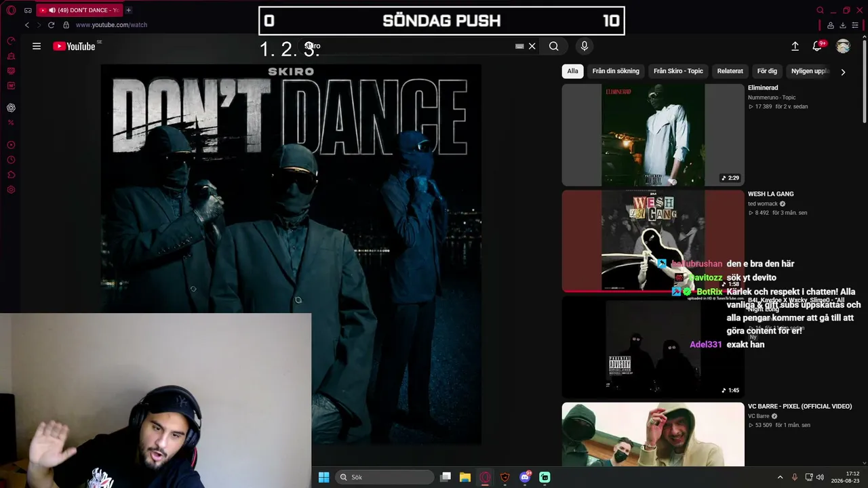The height and width of the screenshot is (488, 868).
Task: Open Extensions from the Opera sidebar
Action: (x=11, y=175)
